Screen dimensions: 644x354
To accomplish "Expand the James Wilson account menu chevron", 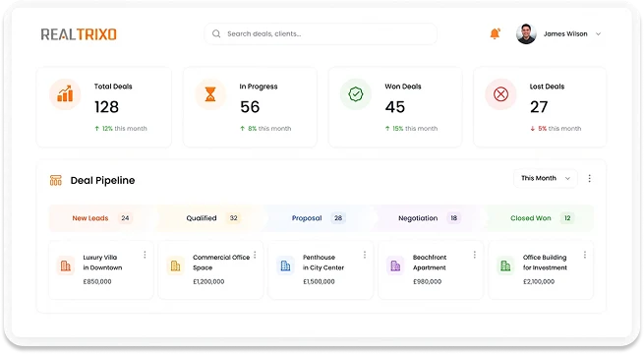I will [599, 34].
